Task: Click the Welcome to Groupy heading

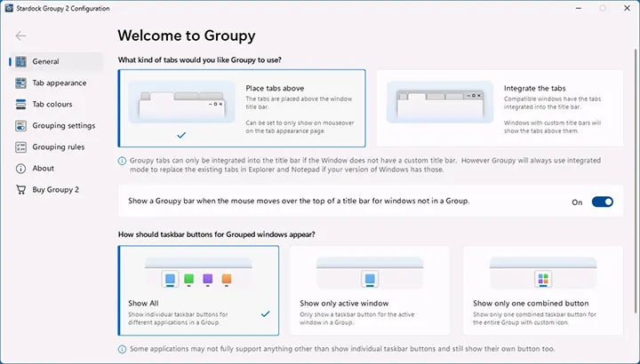Action: pyautogui.click(x=187, y=36)
